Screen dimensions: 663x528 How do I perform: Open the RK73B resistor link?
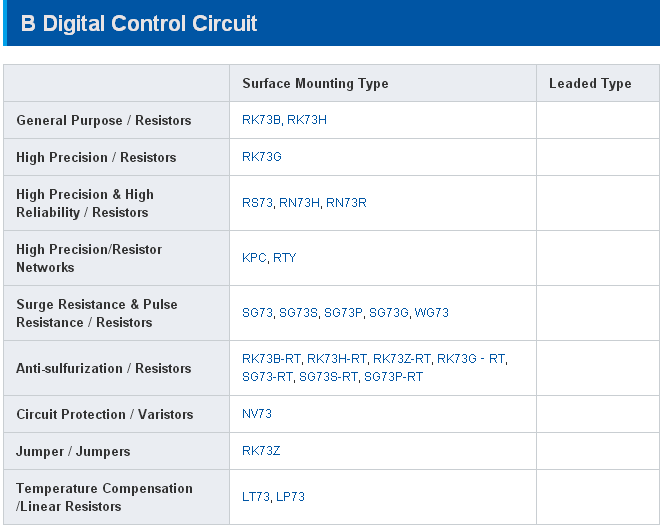(x=262, y=120)
